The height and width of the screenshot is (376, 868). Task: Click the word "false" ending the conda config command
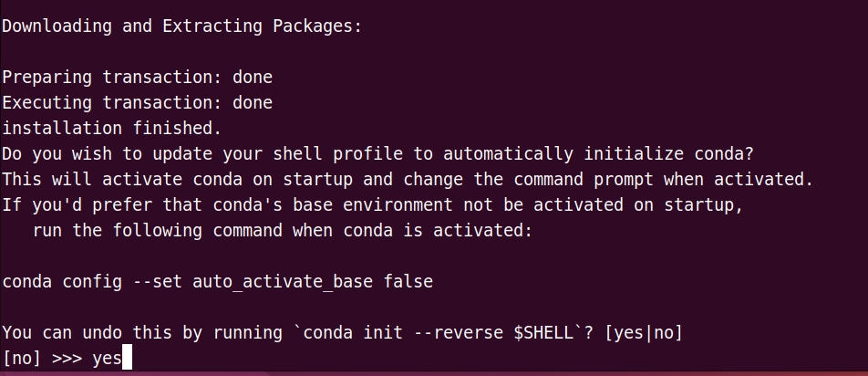click(x=408, y=281)
